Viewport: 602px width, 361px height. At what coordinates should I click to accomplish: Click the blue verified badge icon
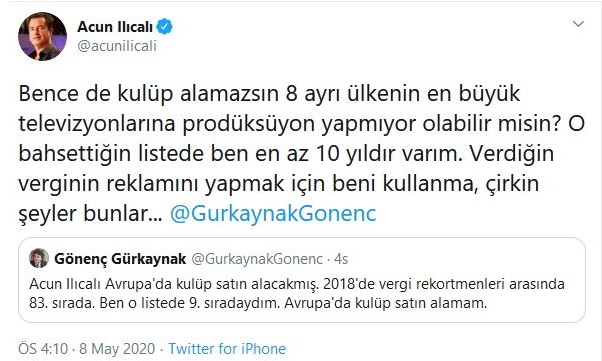165,26
